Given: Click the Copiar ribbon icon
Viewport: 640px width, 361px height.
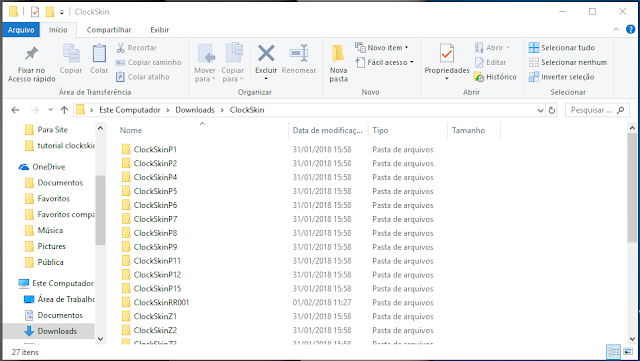Looking at the screenshot, I should point(71,59).
